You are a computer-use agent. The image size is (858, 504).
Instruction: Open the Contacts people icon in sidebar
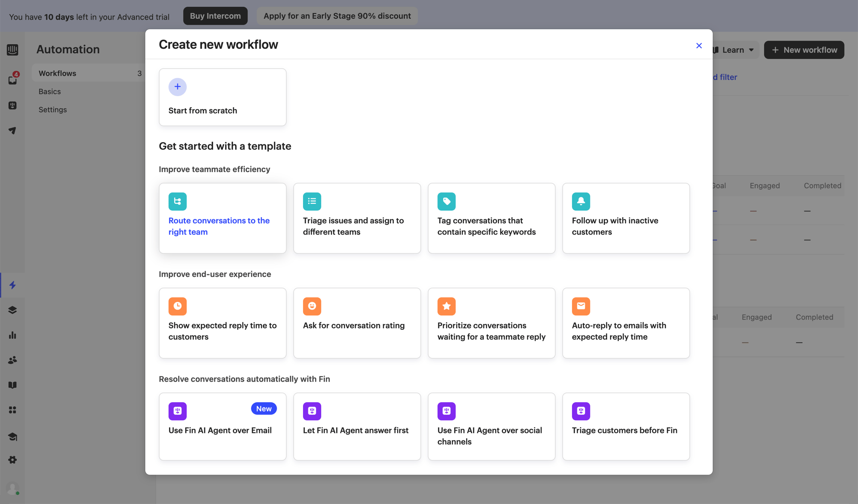coord(13,360)
